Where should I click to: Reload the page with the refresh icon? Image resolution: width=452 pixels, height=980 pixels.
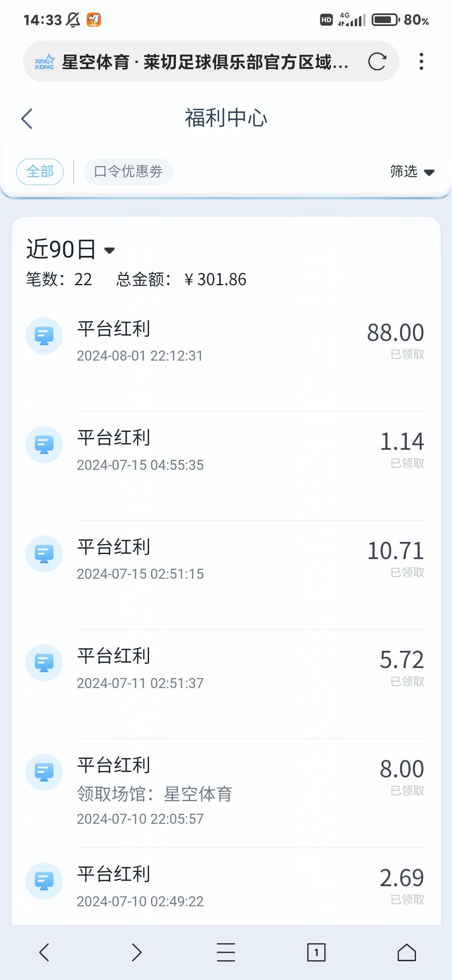point(377,62)
